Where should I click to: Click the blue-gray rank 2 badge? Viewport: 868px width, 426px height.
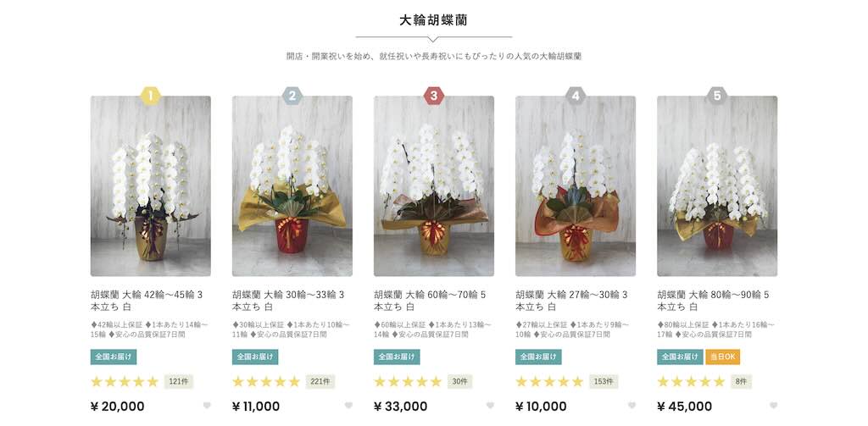292,97
